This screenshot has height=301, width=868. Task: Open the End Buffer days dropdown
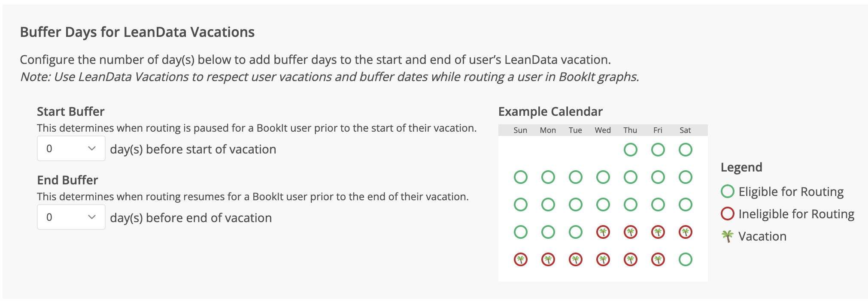71,217
